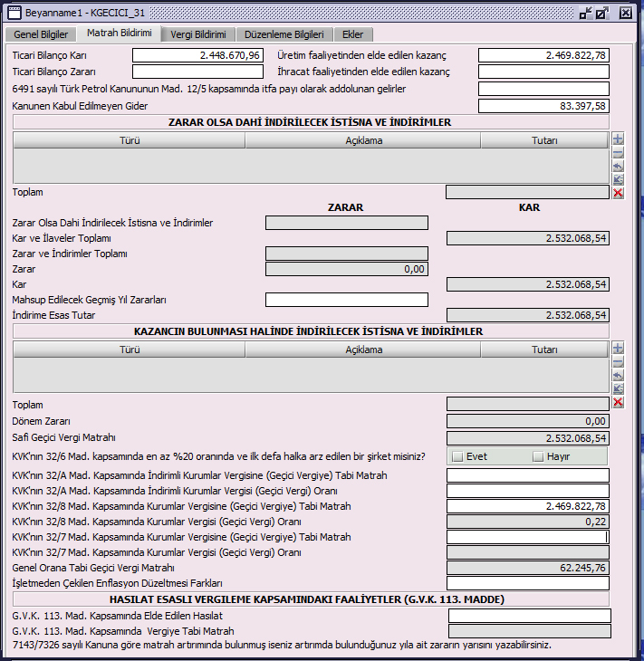The image size is (644, 661).
Task: Edit KVK 32/8 Tabi Matrah field
Action: pos(528,506)
